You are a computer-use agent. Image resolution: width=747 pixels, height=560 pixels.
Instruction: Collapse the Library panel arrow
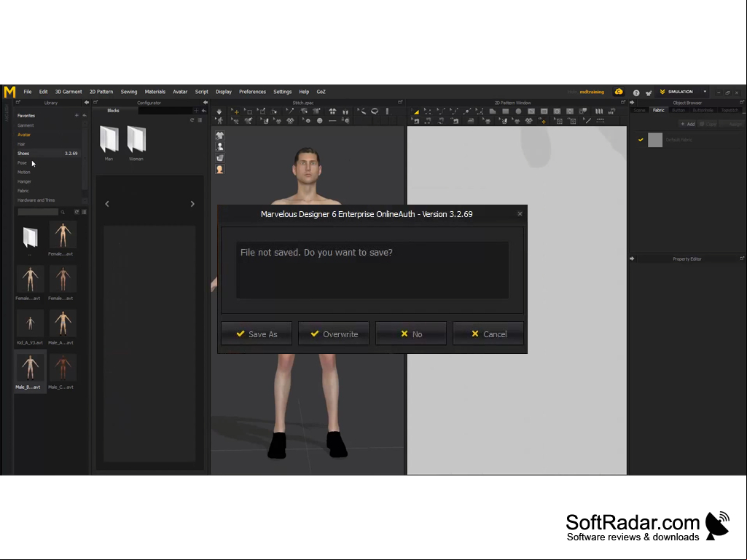[86, 103]
